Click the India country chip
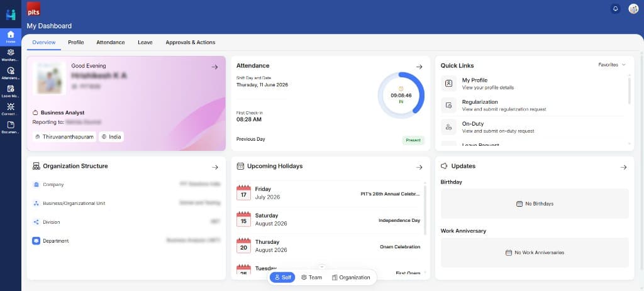The image size is (644, 291). point(111,136)
